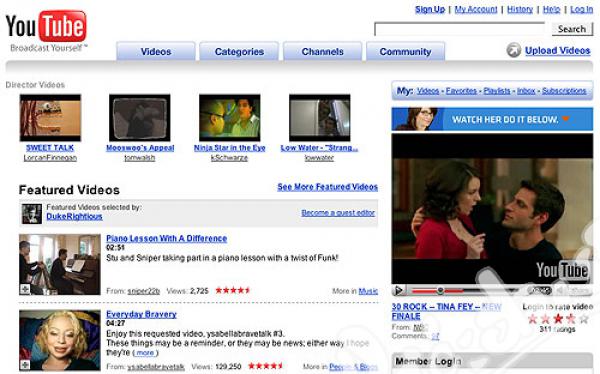The width and height of the screenshot is (600, 374).
Task: Click the orange arrow in Watch Her banner
Action: 566,119
